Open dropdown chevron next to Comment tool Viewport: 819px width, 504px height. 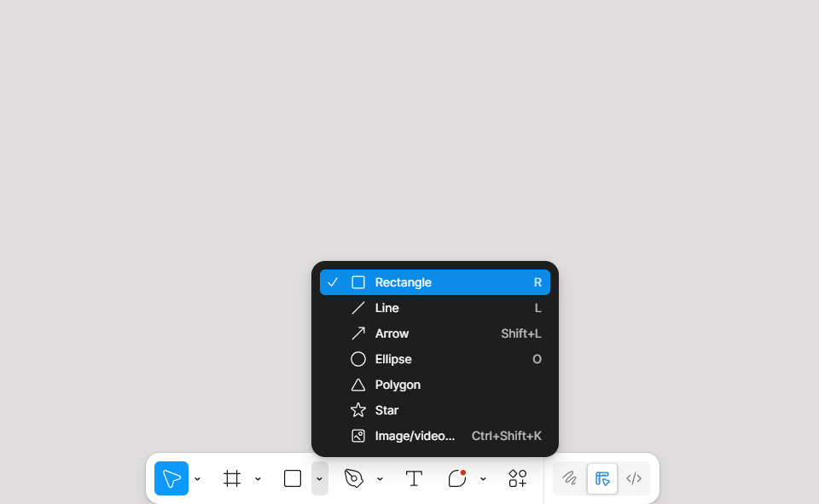pyautogui.click(x=483, y=479)
